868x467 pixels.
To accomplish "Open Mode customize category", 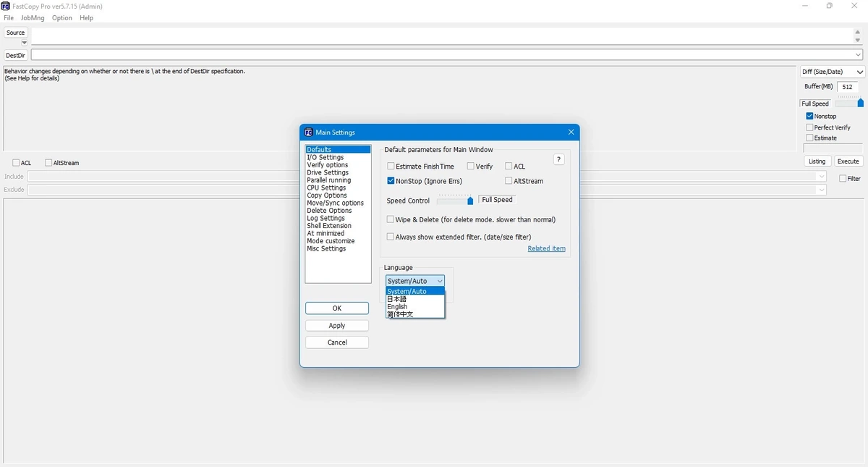I will click(338, 241).
